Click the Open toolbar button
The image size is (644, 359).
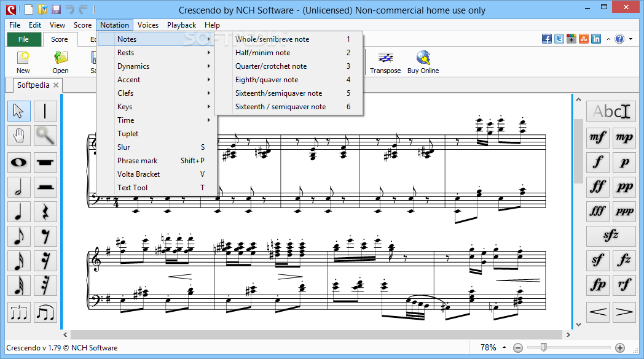(x=60, y=63)
